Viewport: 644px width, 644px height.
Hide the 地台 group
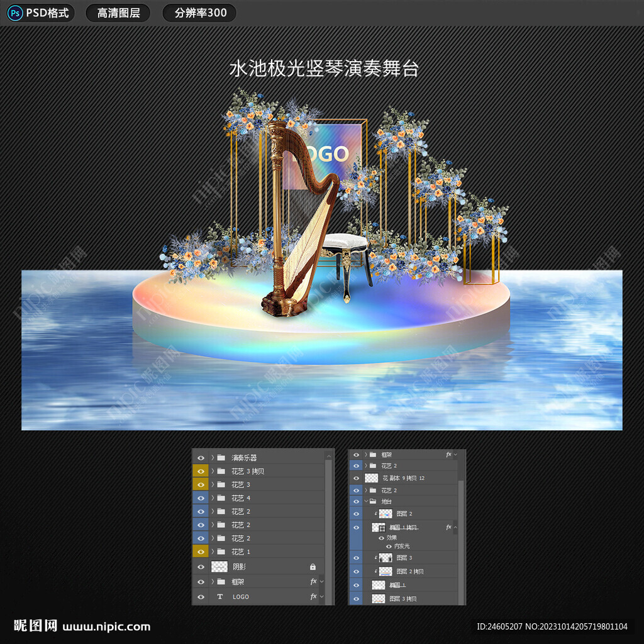pyautogui.click(x=356, y=501)
